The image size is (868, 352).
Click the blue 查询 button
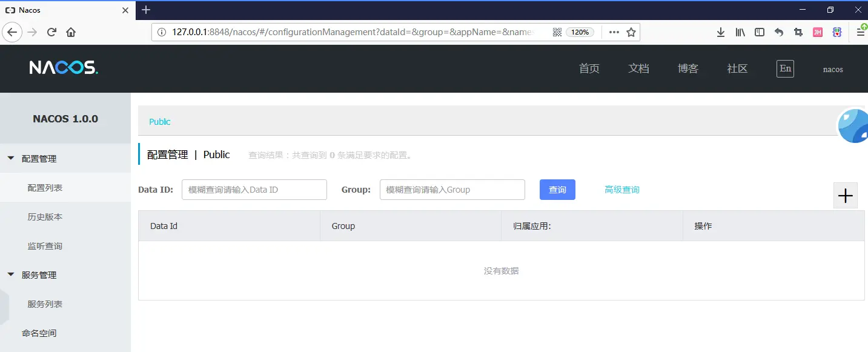(x=557, y=190)
